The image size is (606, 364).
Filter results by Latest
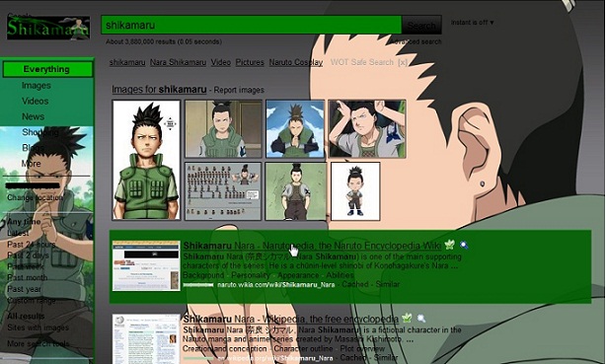[x=18, y=233]
